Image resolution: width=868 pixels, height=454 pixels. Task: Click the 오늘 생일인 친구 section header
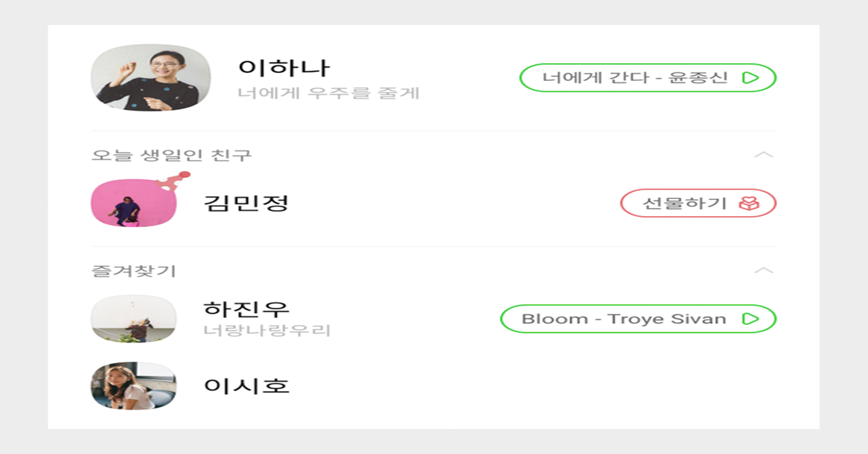pyautogui.click(x=171, y=155)
